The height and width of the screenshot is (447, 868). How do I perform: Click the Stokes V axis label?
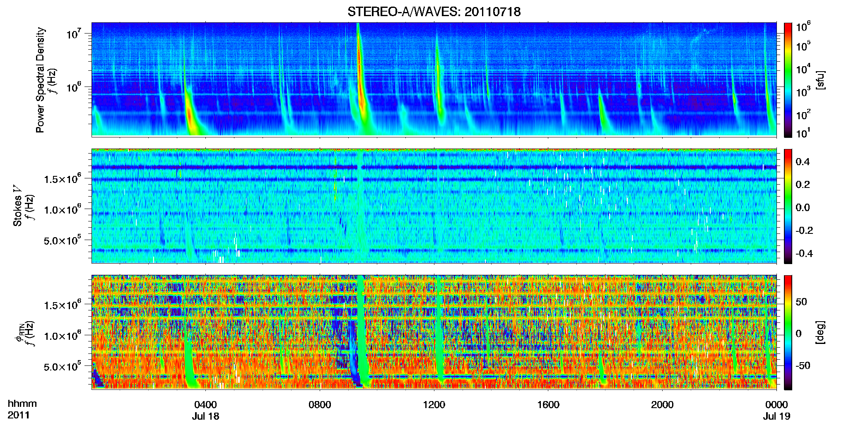click(x=17, y=207)
